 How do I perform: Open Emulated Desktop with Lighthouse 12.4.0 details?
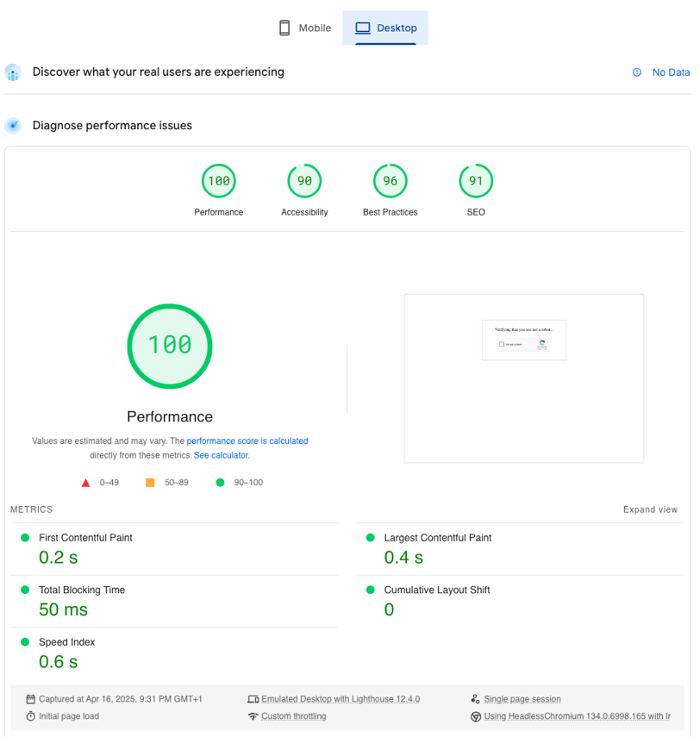tap(341, 699)
